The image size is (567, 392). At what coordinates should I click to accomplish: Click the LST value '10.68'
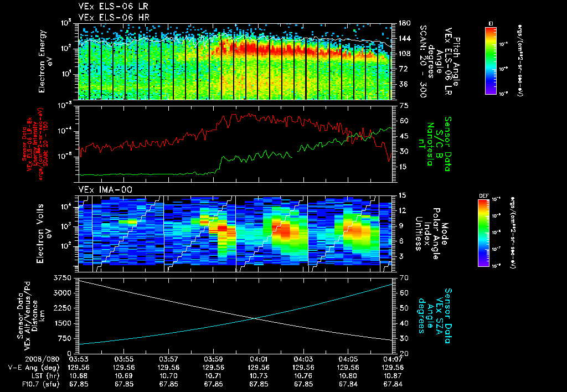pos(79,376)
